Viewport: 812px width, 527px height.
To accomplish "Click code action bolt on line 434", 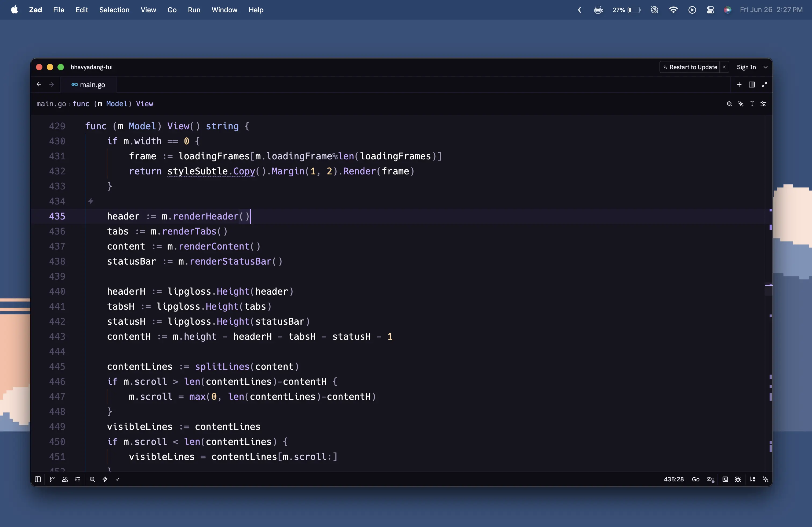I will [x=91, y=201].
